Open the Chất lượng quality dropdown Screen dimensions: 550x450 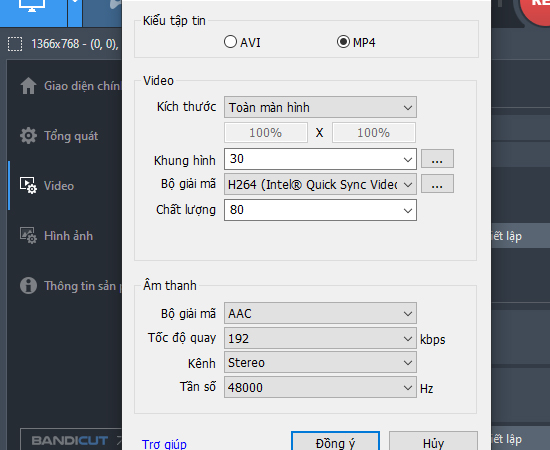(x=320, y=210)
